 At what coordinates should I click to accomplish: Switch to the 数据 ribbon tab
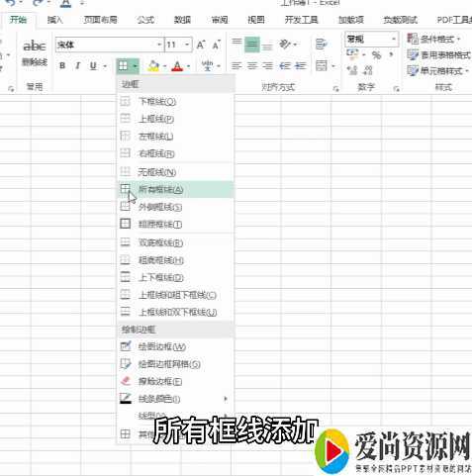click(182, 20)
